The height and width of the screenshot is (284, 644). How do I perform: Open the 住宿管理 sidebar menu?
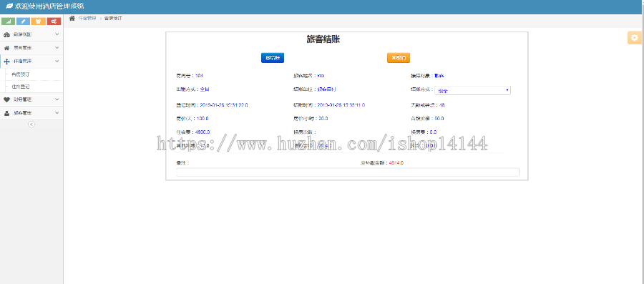click(x=31, y=62)
